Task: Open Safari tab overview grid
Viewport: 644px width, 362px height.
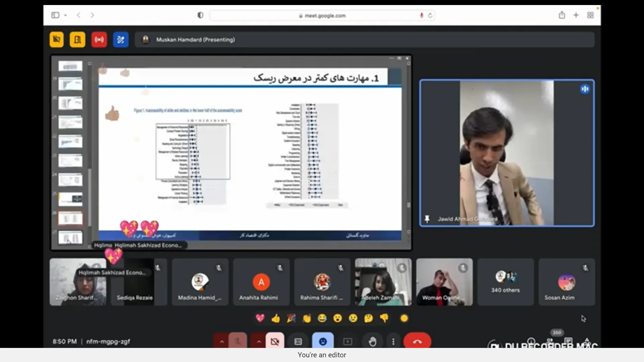Action: point(590,15)
